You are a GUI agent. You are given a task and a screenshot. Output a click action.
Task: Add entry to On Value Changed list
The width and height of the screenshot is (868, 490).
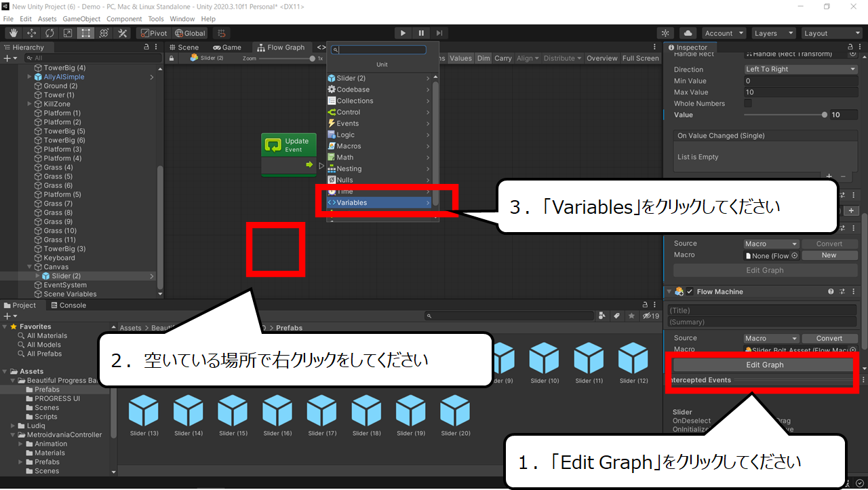pyautogui.click(x=829, y=176)
